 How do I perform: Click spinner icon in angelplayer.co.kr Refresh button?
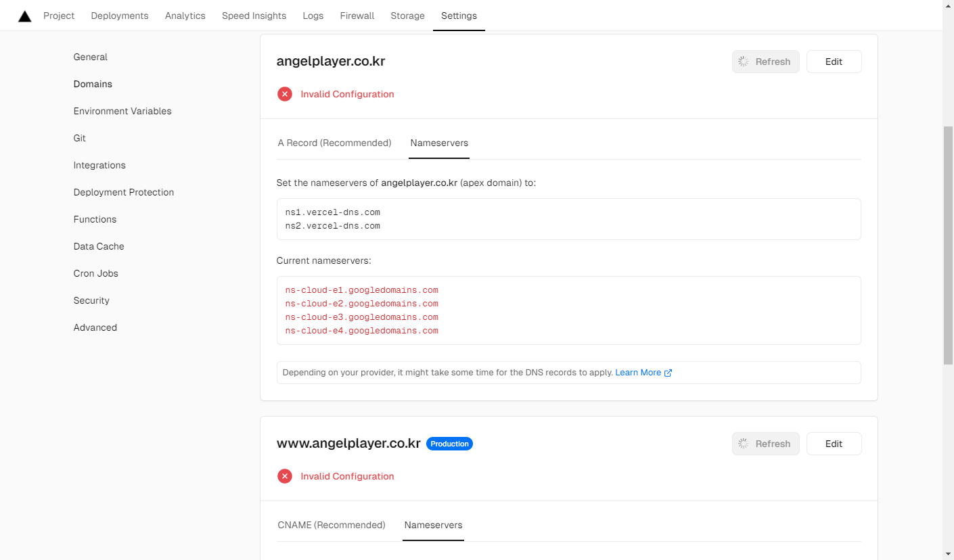[x=744, y=62]
